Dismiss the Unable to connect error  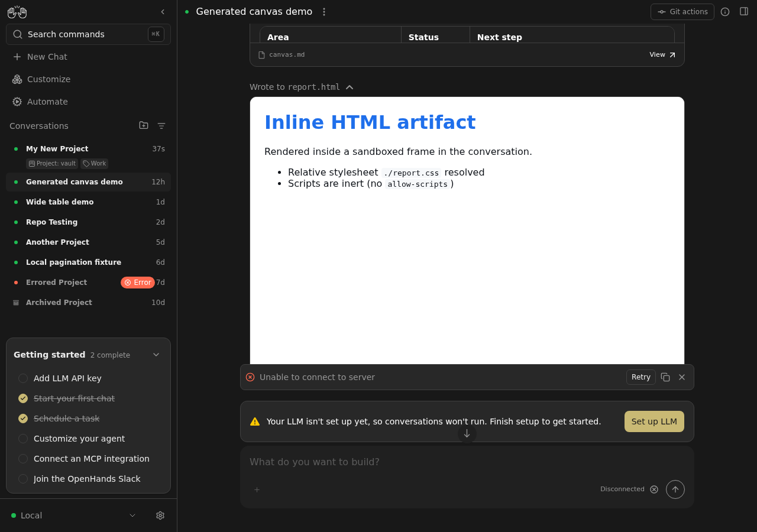[682, 377]
